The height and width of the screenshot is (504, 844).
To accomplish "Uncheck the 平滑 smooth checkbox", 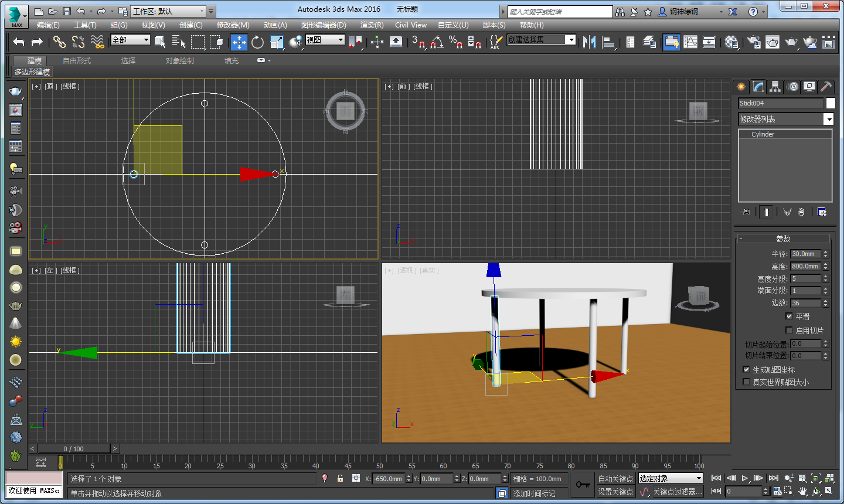I will click(x=789, y=316).
